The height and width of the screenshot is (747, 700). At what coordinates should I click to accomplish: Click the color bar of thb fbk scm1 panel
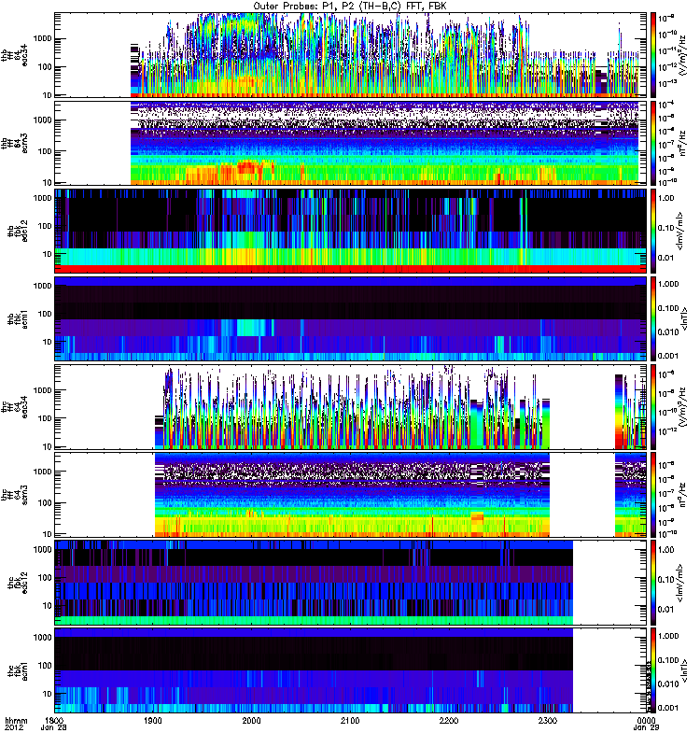coord(653,318)
